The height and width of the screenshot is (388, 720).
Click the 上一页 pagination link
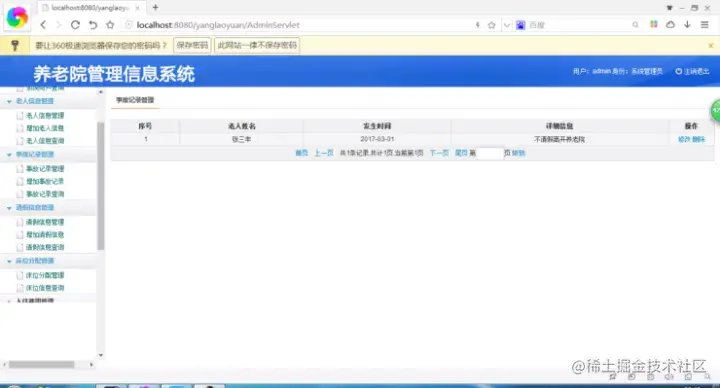pos(324,153)
